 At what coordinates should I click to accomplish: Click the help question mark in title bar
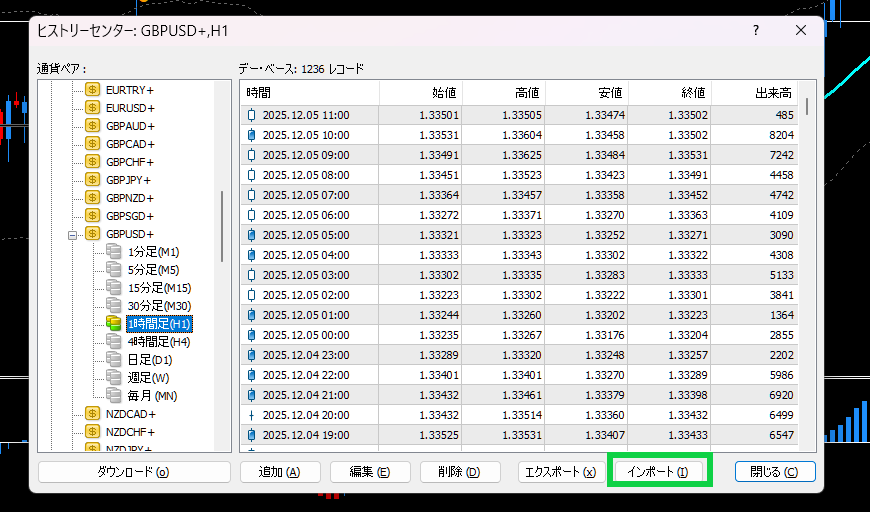pyautogui.click(x=756, y=31)
